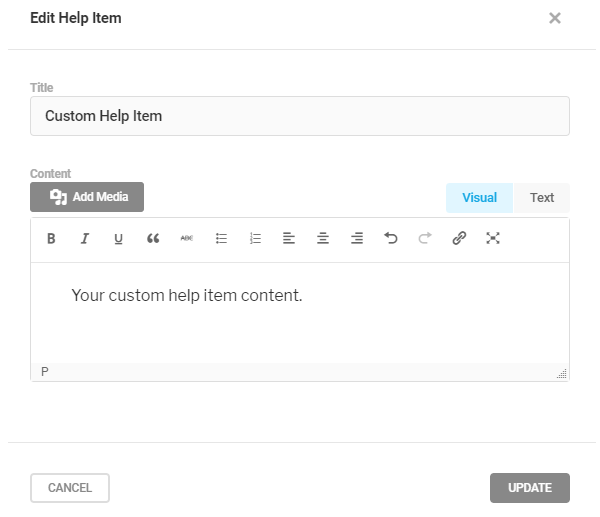Select the P element path indicator
This screenshot has width=600, height=517.
point(45,372)
